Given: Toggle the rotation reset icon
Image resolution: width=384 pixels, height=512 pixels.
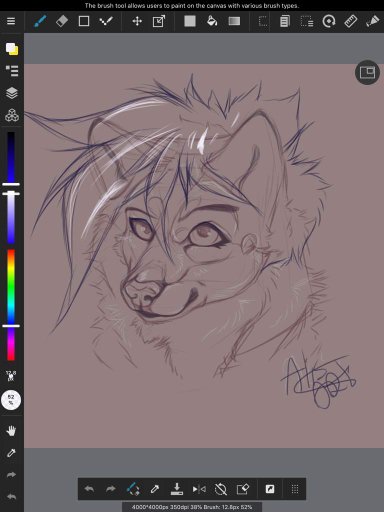Looking at the screenshot, I should point(221,489).
